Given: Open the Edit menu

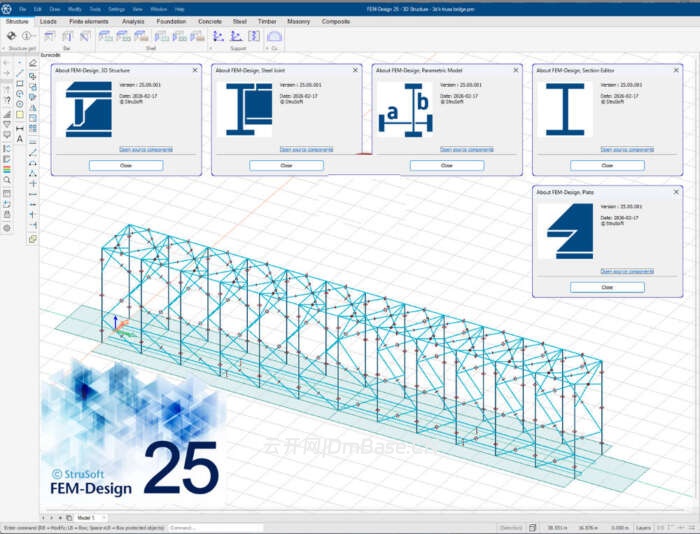Looking at the screenshot, I should click(38, 9).
